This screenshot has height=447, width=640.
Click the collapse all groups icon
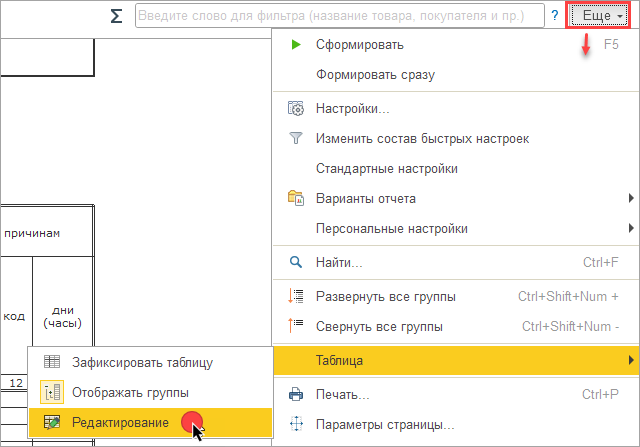coord(295,326)
